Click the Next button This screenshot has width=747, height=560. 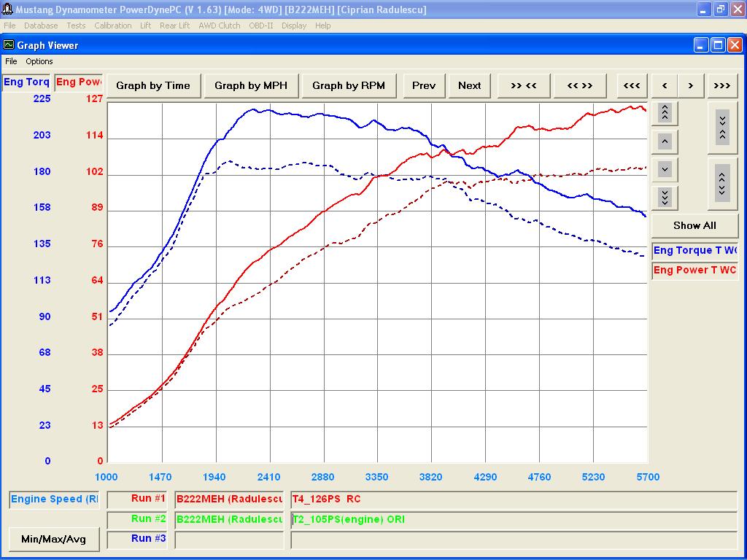(469, 86)
